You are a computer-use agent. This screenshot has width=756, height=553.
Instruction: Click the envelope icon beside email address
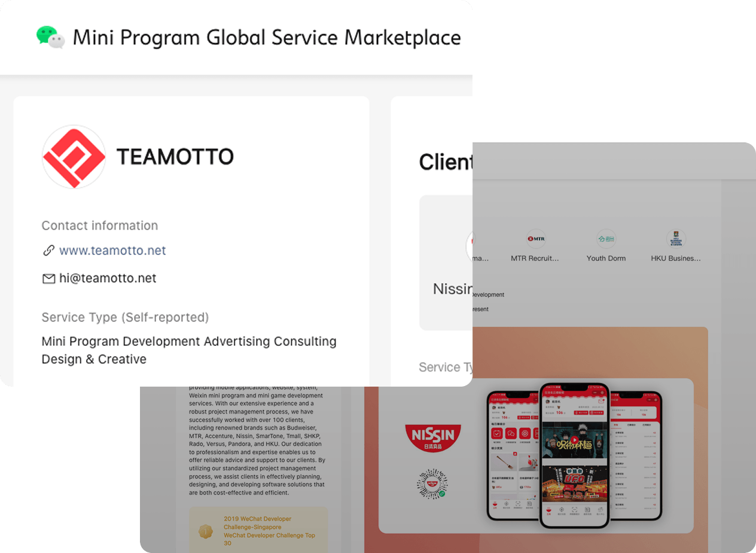[x=48, y=278]
